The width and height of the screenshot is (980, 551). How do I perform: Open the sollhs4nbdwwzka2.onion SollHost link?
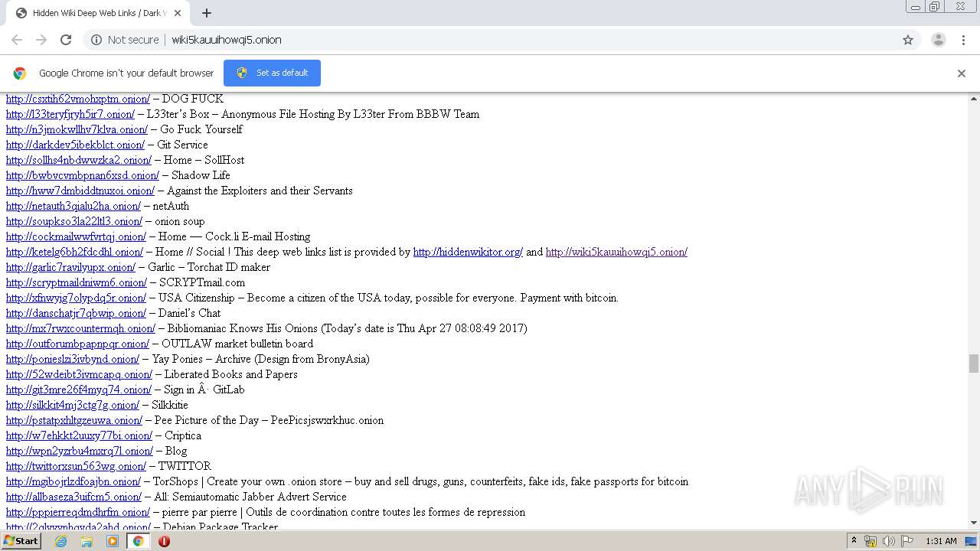point(79,160)
